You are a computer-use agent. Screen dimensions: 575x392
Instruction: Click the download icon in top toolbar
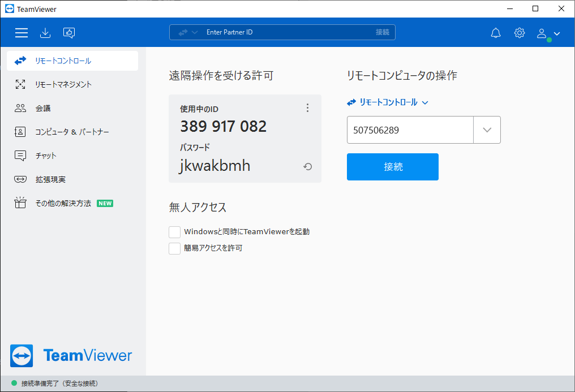tap(45, 33)
